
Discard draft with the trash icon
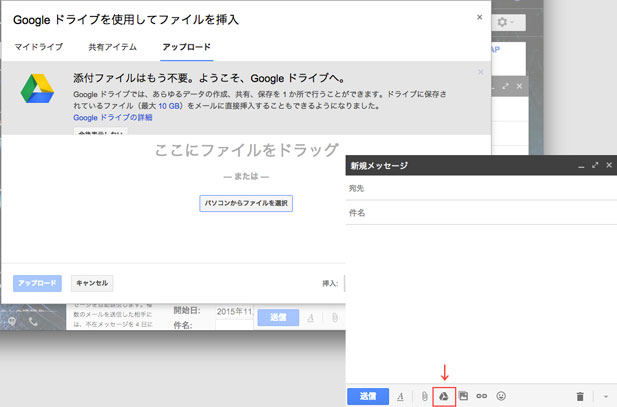pyautogui.click(x=580, y=396)
